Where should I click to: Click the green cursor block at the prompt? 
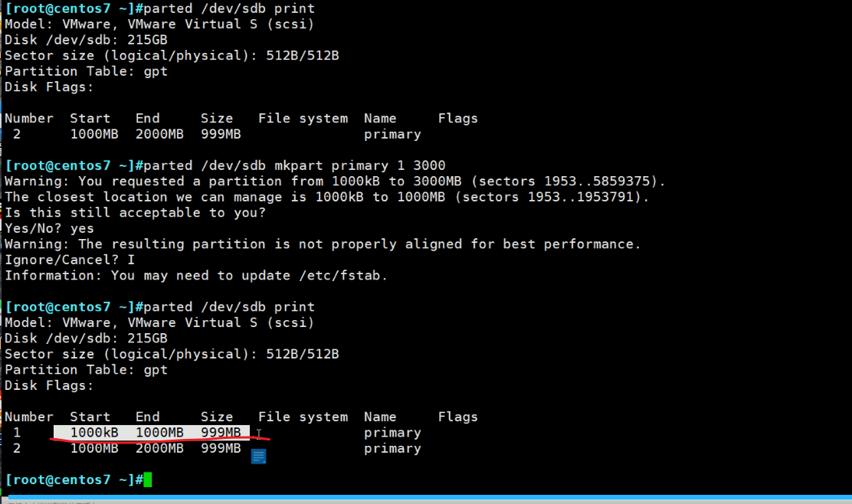click(148, 479)
